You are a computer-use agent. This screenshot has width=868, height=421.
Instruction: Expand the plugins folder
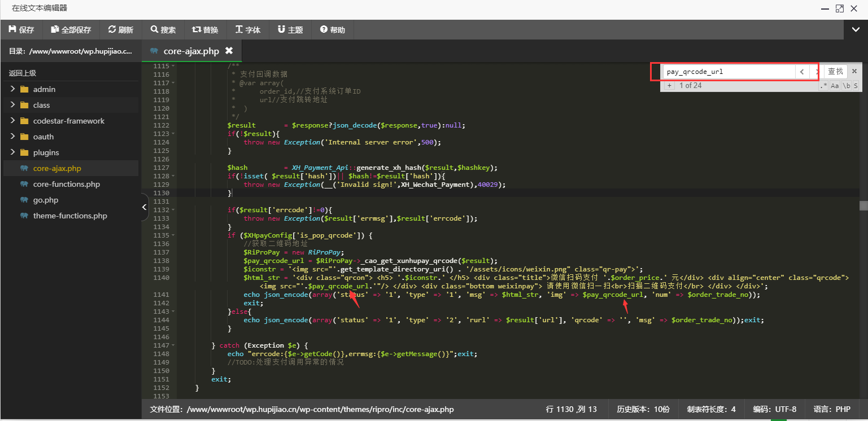12,152
